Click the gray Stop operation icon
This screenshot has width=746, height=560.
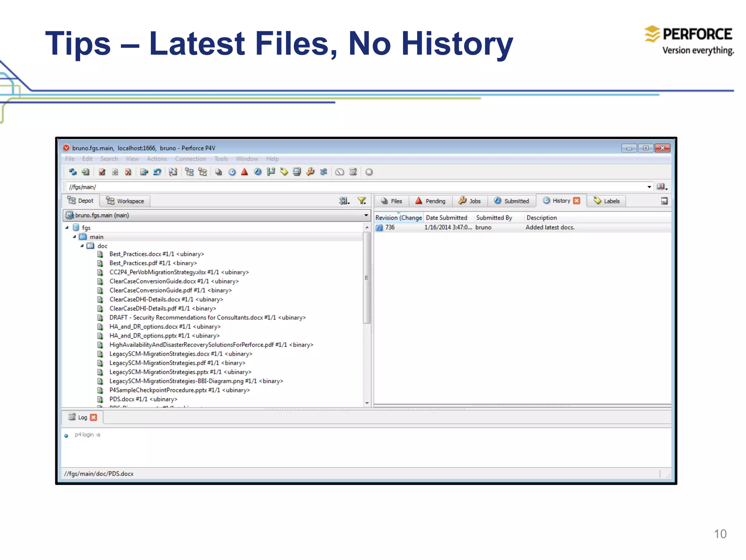click(369, 172)
